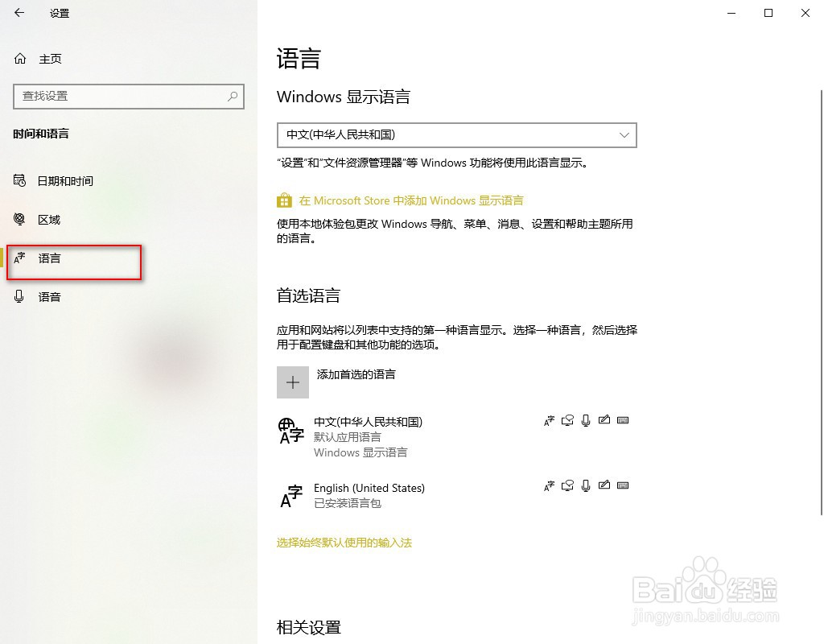Viewport: 824px width, 644px height.
Task: Click the dropdown chevron arrow
Action: click(x=624, y=135)
